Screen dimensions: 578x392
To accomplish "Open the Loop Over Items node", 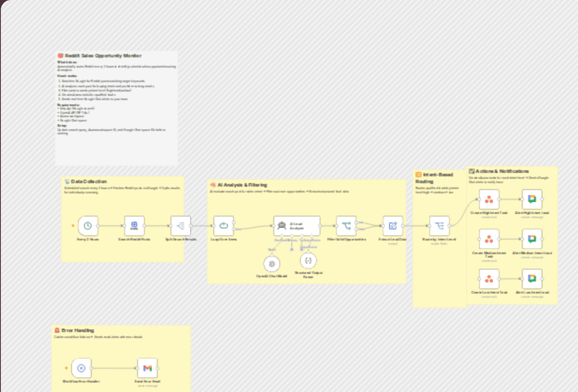I will click(x=224, y=226).
